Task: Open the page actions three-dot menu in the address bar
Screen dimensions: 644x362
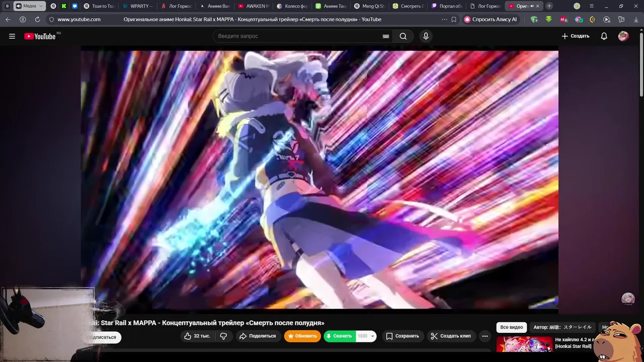Action: click(444, 20)
